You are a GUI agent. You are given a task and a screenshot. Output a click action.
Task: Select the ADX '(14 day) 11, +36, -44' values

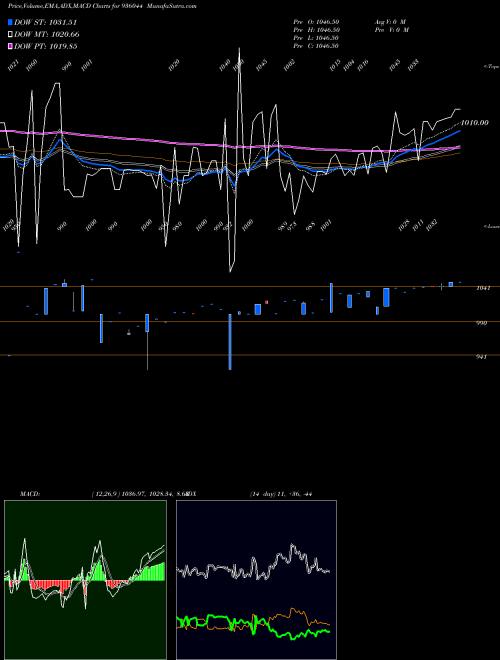point(281,494)
